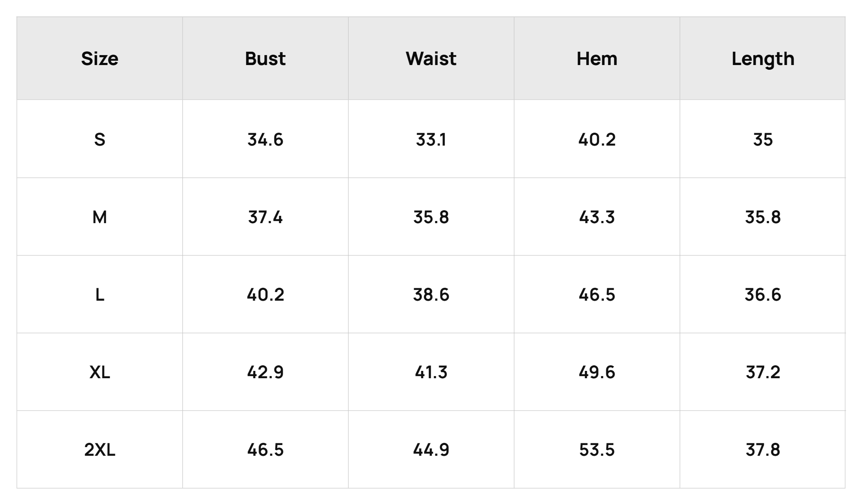This screenshot has width=862, height=504.
Task: Select the M size row label
Action: point(100,217)
